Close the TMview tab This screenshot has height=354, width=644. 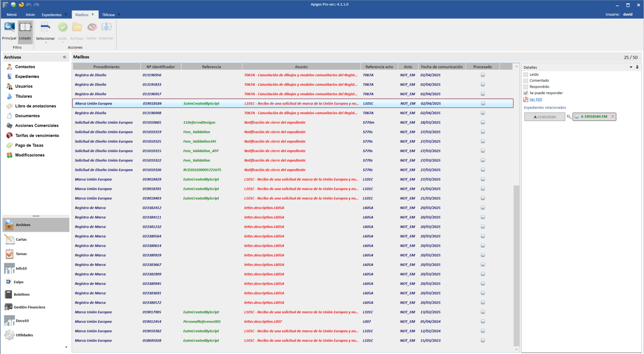(119, 14)
